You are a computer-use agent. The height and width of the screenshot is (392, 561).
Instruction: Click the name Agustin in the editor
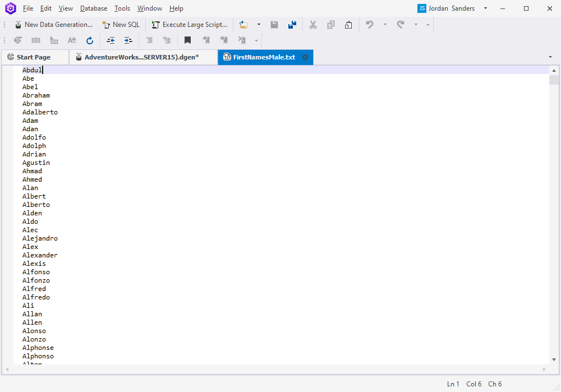click(x=36, y=163)
